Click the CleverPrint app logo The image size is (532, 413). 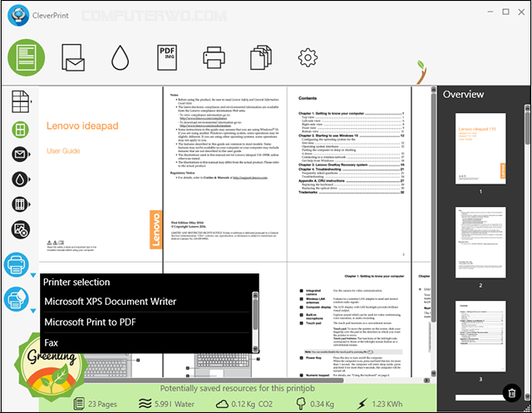[x=18, y=15]
